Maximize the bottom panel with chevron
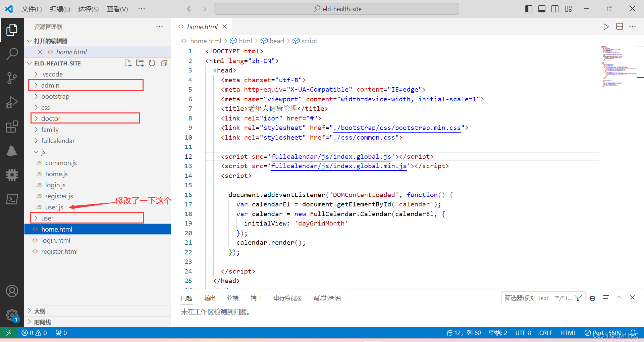 tap(619, 297)
